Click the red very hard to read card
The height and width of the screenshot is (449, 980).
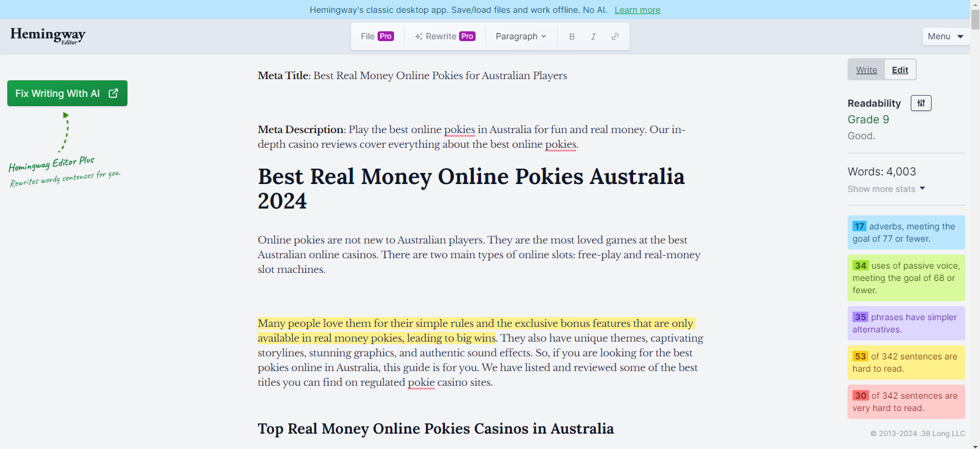905,402
